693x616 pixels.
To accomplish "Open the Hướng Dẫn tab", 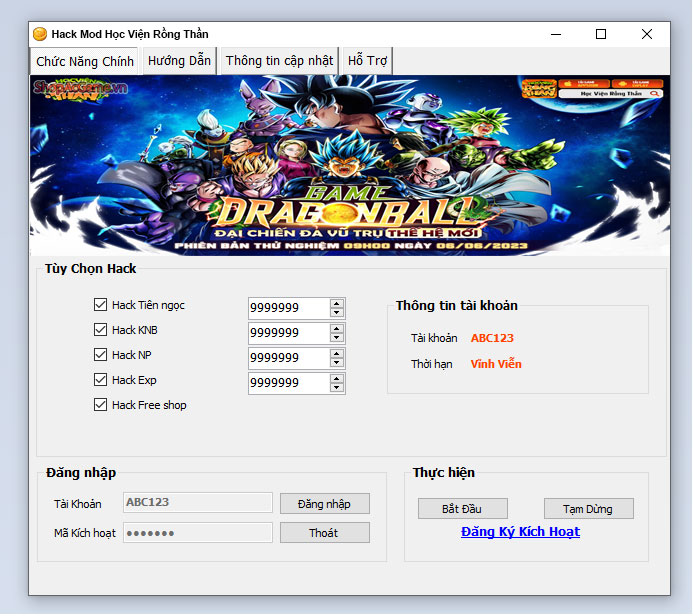I will coord(179,61).
